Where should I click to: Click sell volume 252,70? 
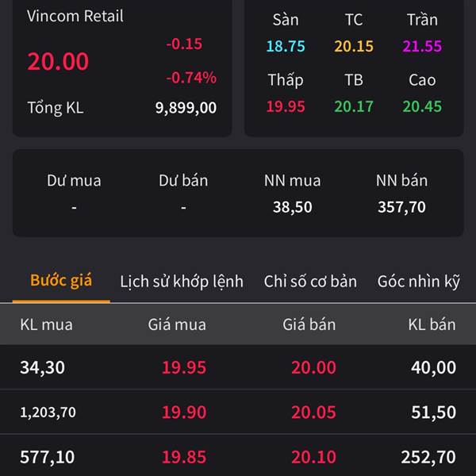click(x=428, y=458)
